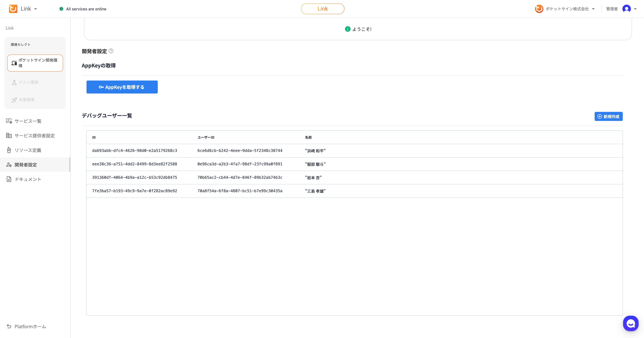
Task: Click the ポケットサイン株式会社 company logo icon
Action: click(x=539, y=9)
